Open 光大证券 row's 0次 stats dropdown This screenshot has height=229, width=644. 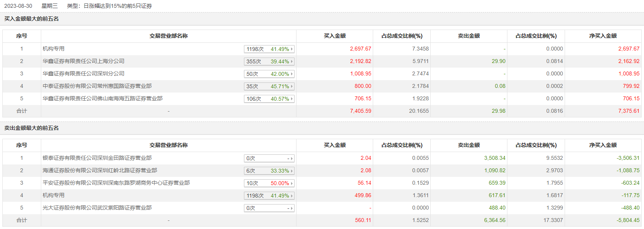[x=269, y=208]
